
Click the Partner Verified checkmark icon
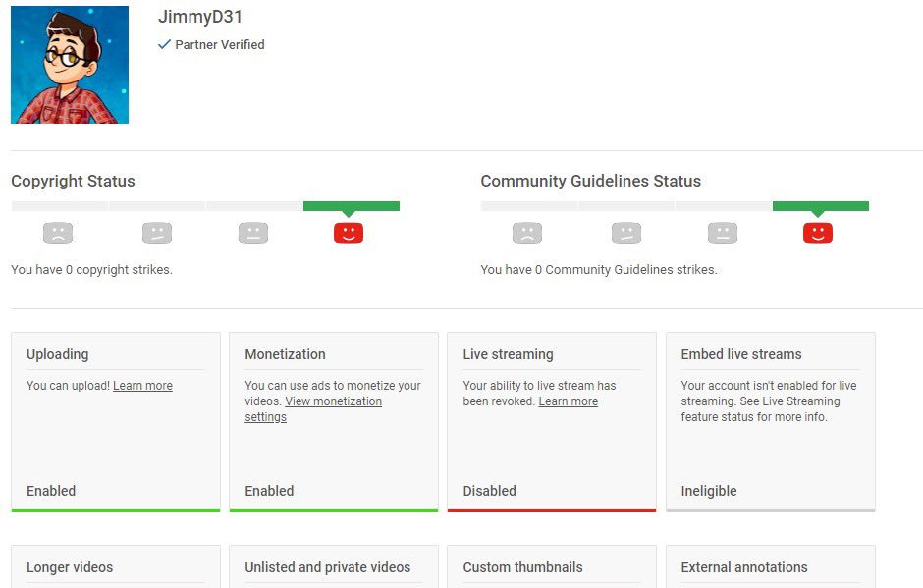(x=164, y=44)
